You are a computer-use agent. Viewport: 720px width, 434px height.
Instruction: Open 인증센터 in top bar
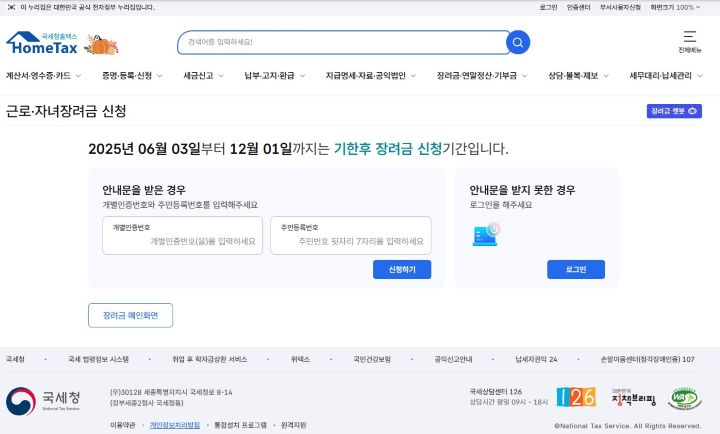tap(579, 7)
